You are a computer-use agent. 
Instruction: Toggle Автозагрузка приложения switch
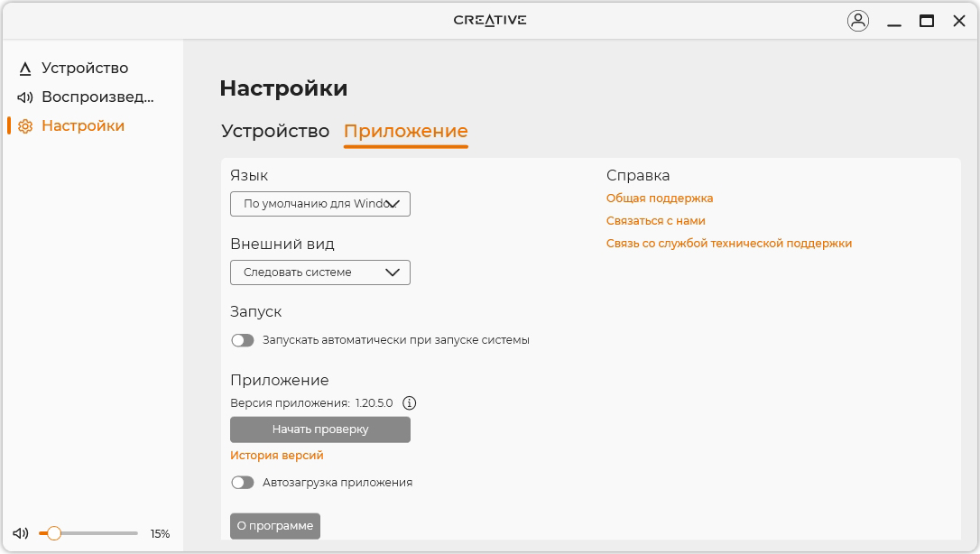coord(243,483)
